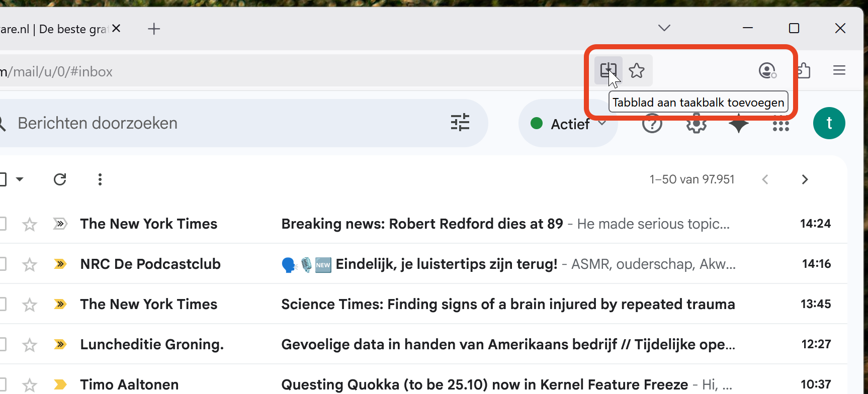Image resolution: width=868 pixels, height=394 pixels.
Task: Open the Firefox account profile icon
Action: coord(767,70)
